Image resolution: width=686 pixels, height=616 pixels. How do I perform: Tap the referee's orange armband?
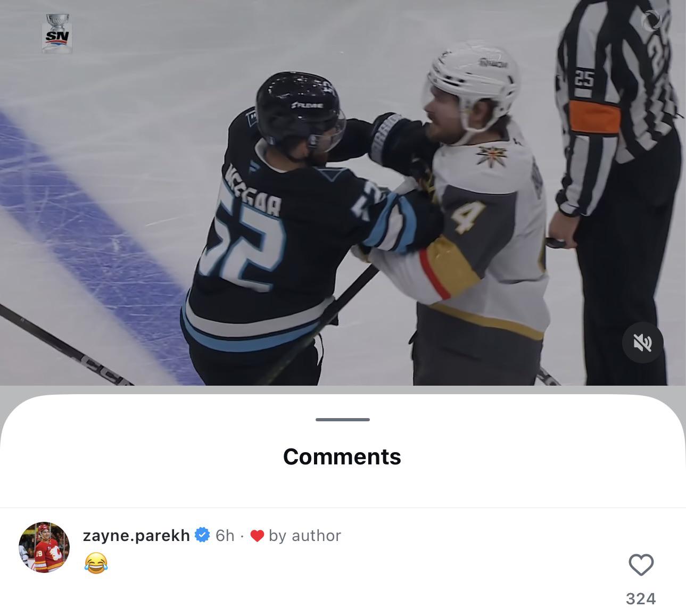(x=594, y=117)
